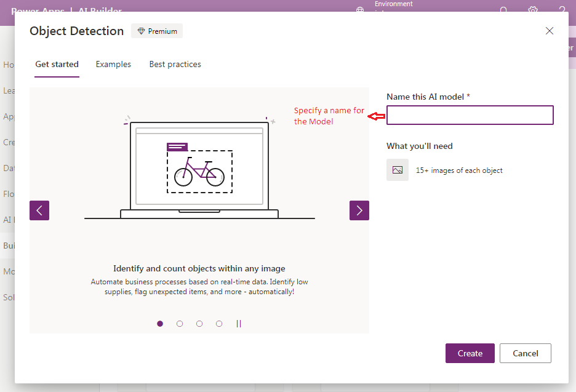Select the third carousel dot

click(x=199, y=324)
